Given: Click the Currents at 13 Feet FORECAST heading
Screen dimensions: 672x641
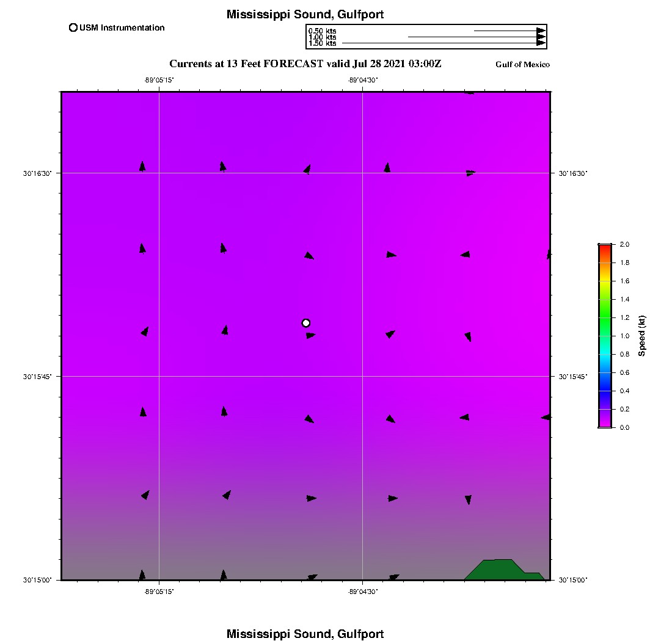Looking at the screenshot, I should (x=305, y=63).
